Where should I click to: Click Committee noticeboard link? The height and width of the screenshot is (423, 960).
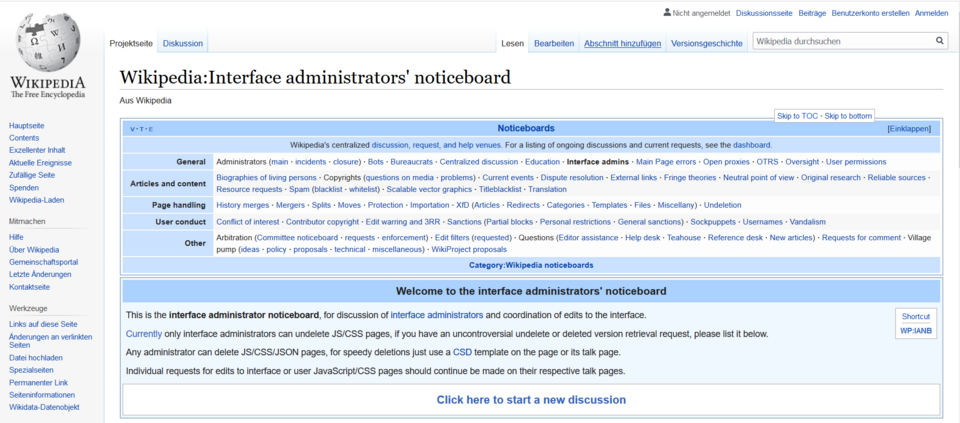(x=297, y=238)
